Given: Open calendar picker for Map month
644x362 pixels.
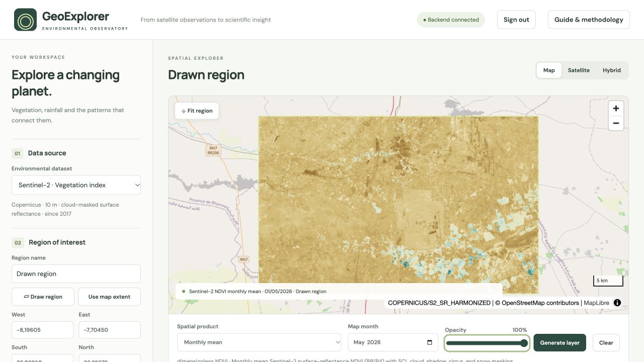Looking at the screenshot, I should click(x=430, y=342).
